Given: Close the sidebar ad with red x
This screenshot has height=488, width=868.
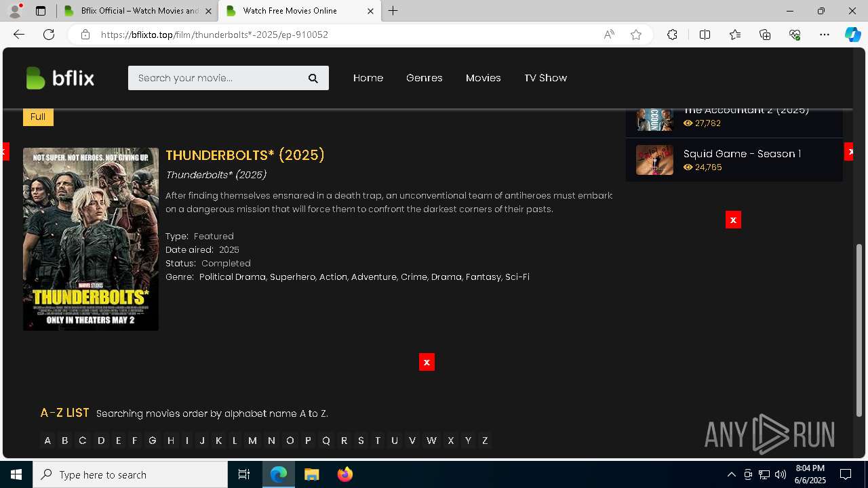Looking at the screenshot, I should coord(733,220).
